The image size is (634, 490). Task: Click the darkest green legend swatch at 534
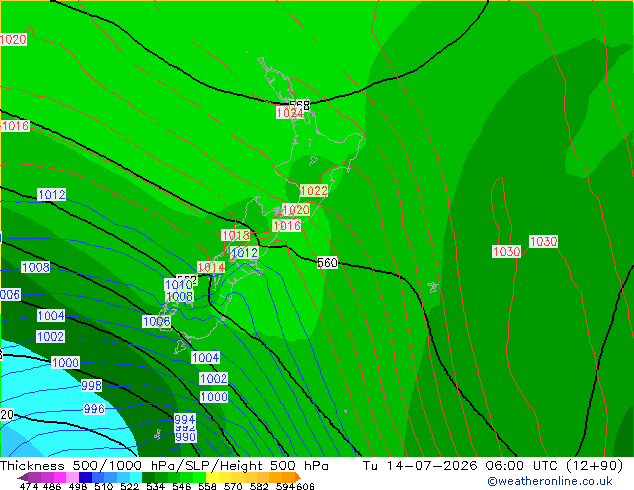pyautogui.click(x=148, y=477)
